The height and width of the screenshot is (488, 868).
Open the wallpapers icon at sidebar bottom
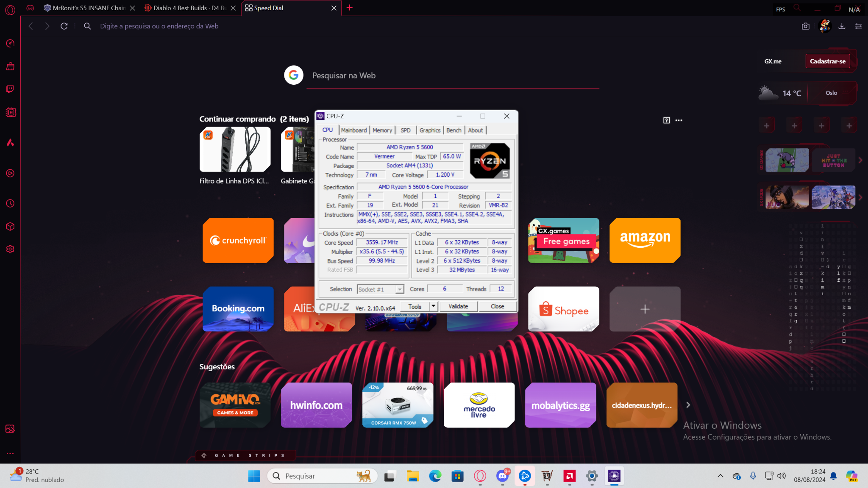pyautogui.click(x=10, y=429)
